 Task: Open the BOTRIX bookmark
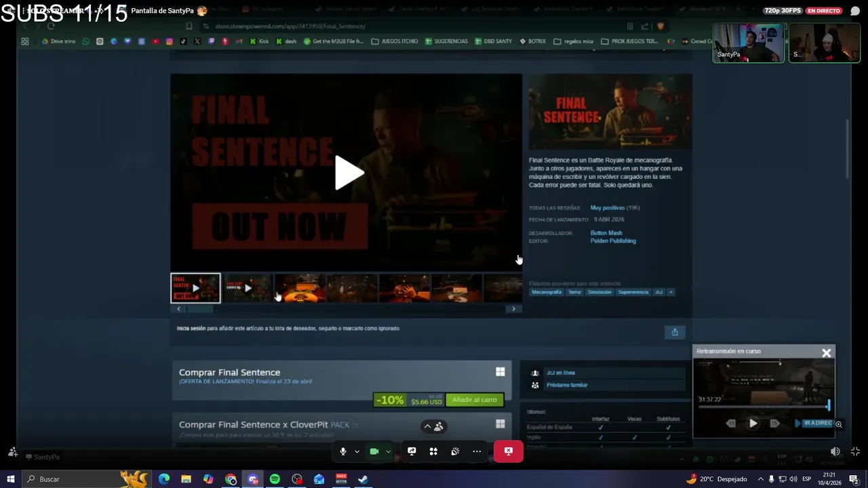tap(532, 41)
